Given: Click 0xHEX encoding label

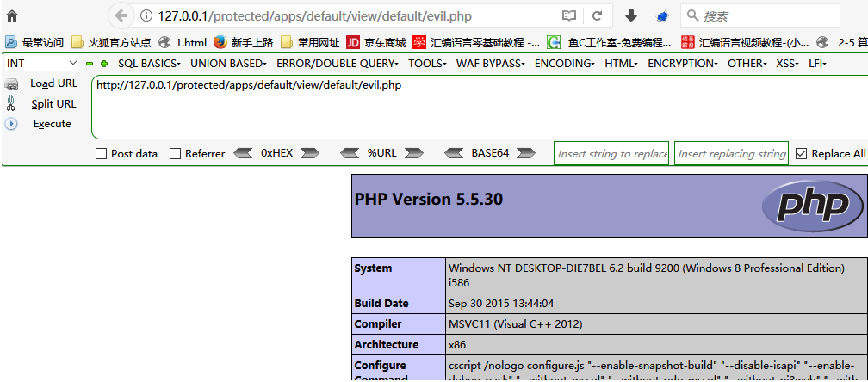Looking at the screenshot, I should [x=276, y=153].
